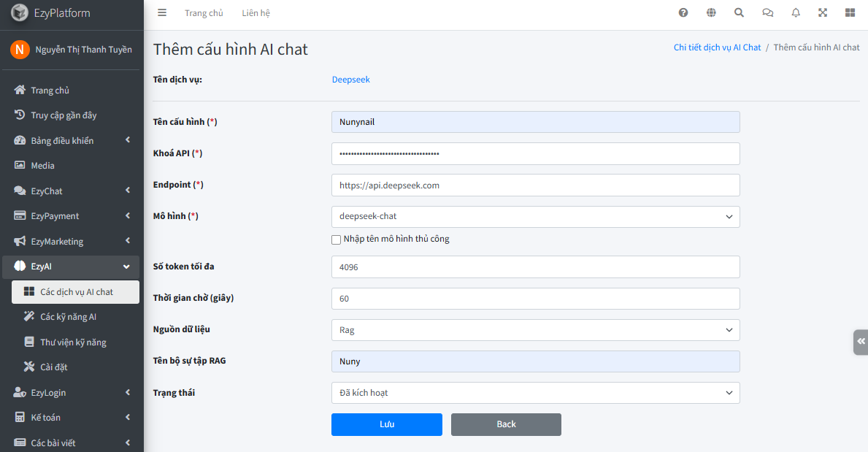Click the Cài đặt tools icon
Screen dimensions: 868x452
point(29,367)
